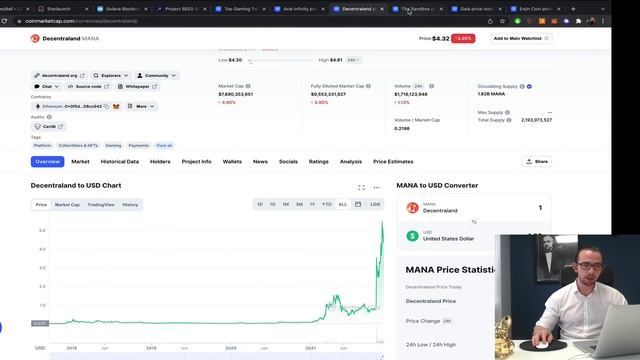Open the Chat dropdown
The width and height of the screenshot is (640, 360).
click(47, 87)
